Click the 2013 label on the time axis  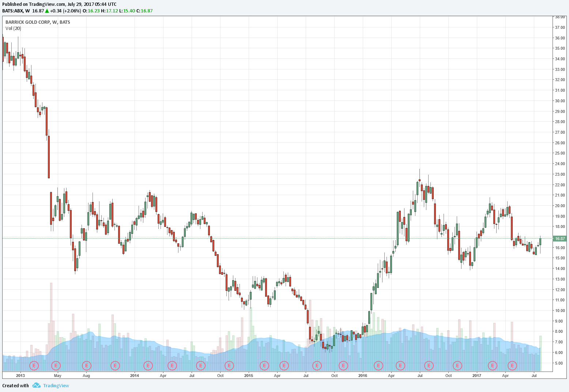(20, 375)
